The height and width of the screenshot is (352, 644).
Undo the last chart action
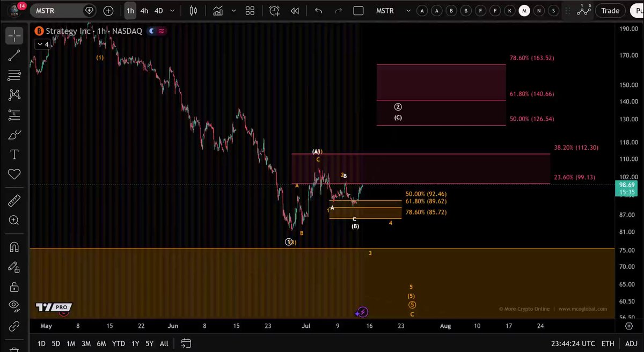319,11
